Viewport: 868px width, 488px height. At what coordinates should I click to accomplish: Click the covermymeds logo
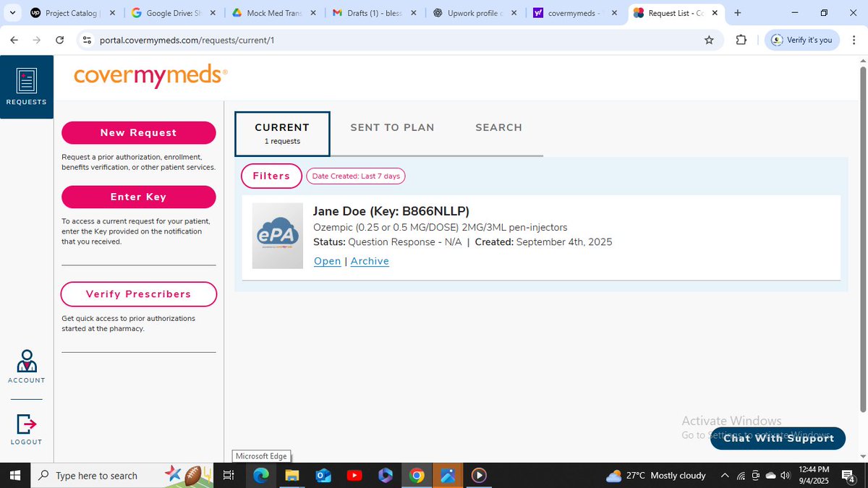(150, 75)
